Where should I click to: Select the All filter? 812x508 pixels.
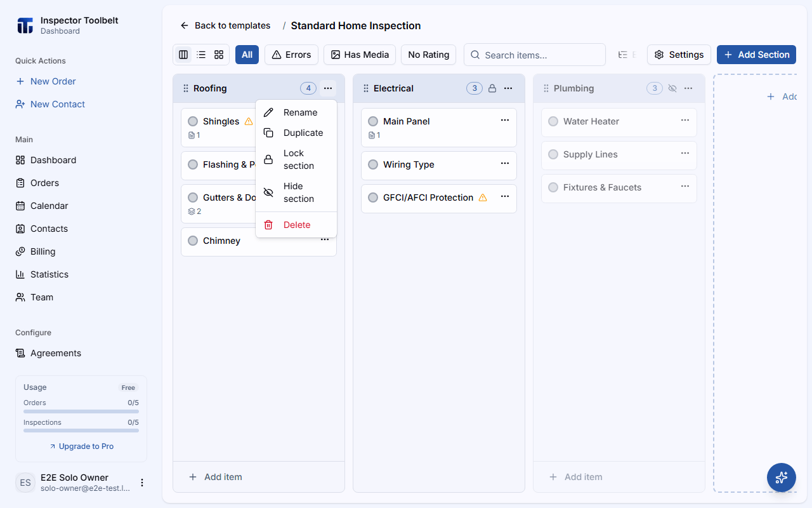[x=247, y=55]
